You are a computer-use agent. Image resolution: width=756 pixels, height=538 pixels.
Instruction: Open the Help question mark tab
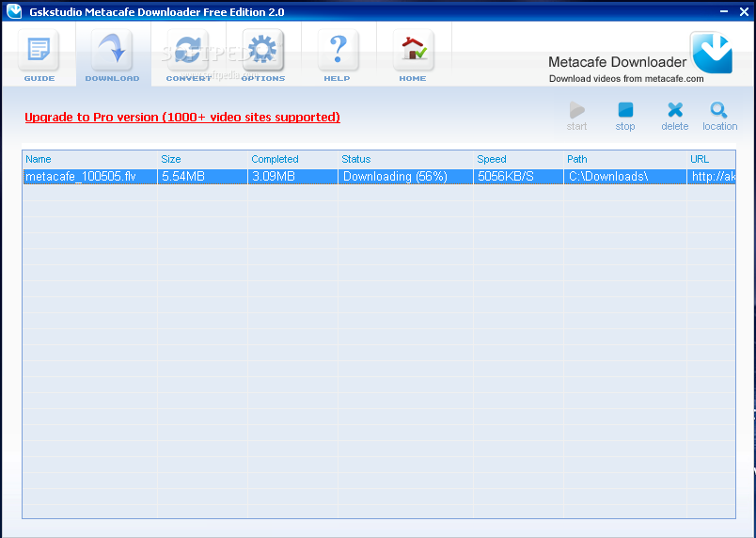338,55
